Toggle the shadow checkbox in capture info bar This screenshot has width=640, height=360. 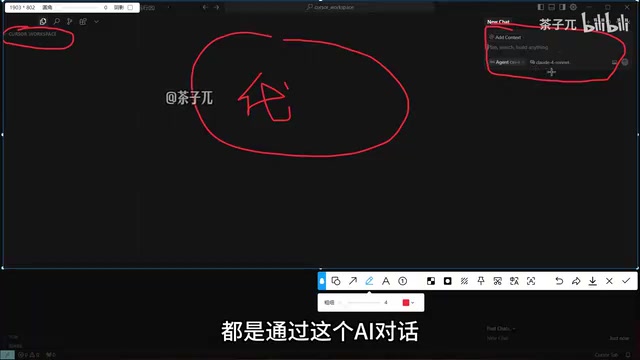pos(130,7)
